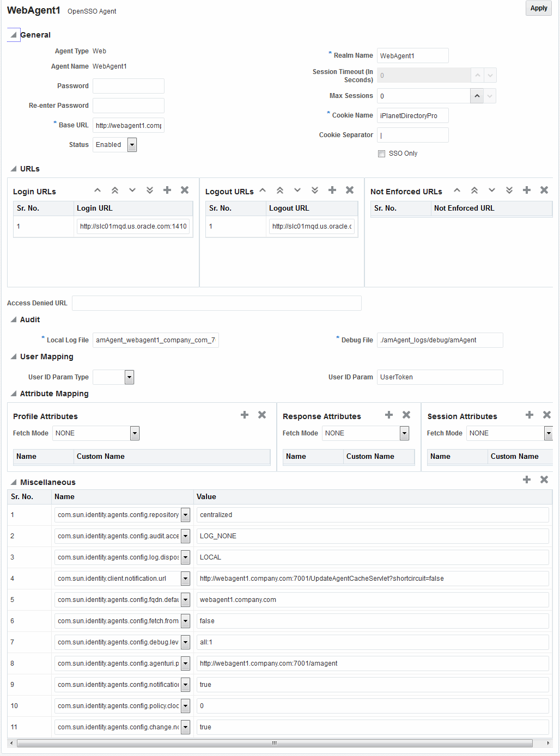Screen dimensions: 560x756
Task: Add a Not Enforced URL row
Action: [x=527, y=190]
